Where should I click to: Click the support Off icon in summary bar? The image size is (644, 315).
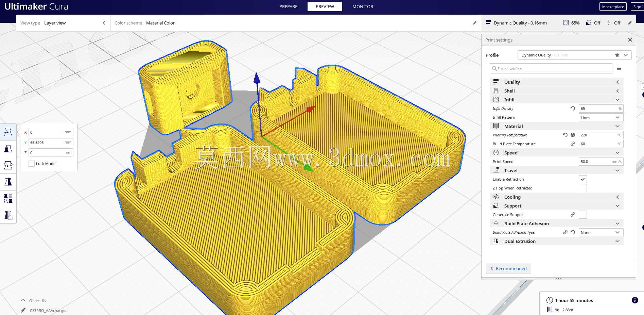point(589,23)
